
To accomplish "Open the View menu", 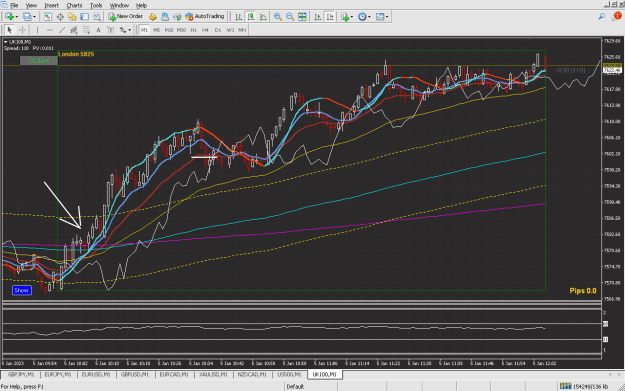I will point(31,6).
